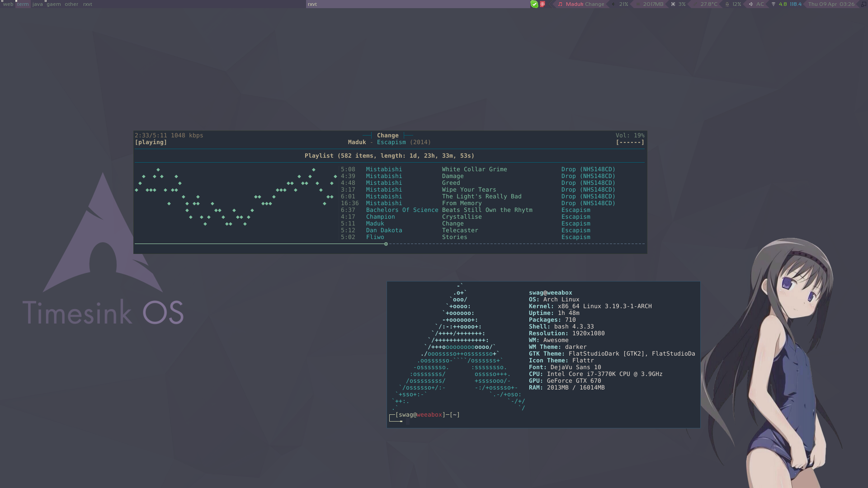Click the green checkmark tray icon
Image resolution: width=868 pixels, height=488 pixels.
tap(534, 4)
